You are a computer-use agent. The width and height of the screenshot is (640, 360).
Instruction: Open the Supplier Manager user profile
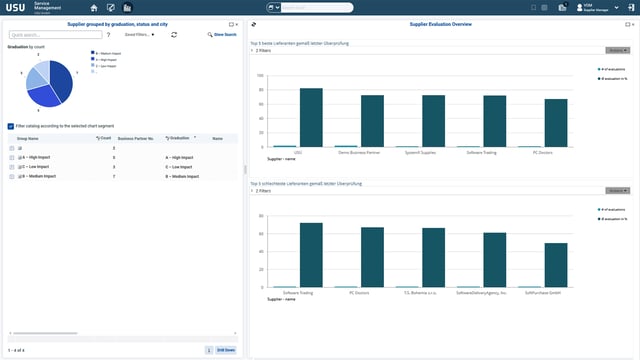[593, 7]
